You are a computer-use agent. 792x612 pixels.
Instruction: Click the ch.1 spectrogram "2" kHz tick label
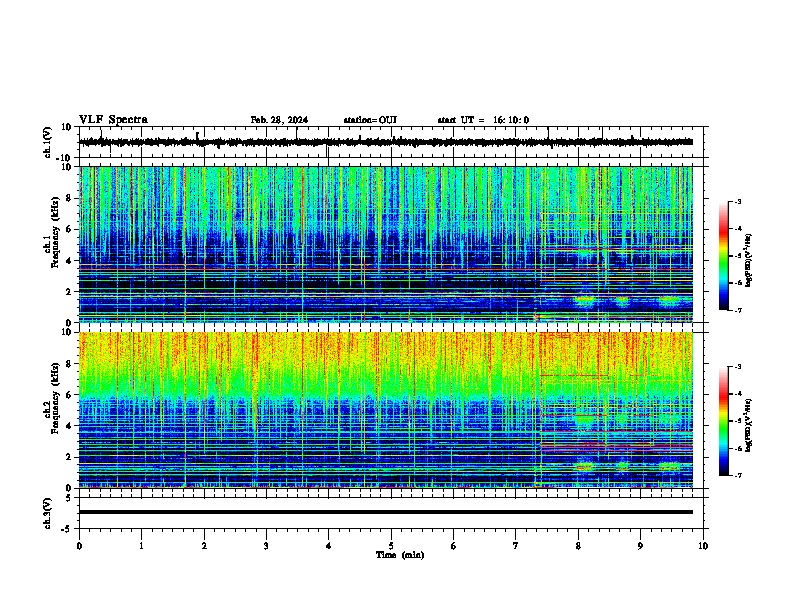pyautogui.click(x=69, y=292)
